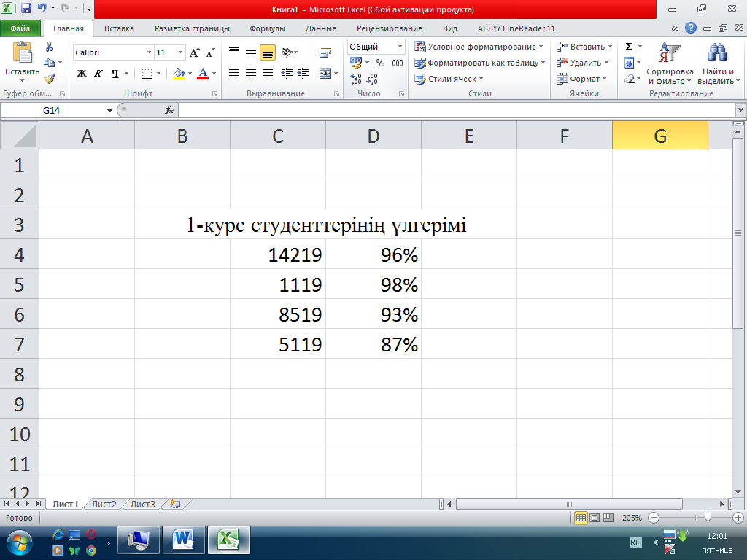Open the font size dropdown
The image size is (747, 560).
(x=180, y=52)
